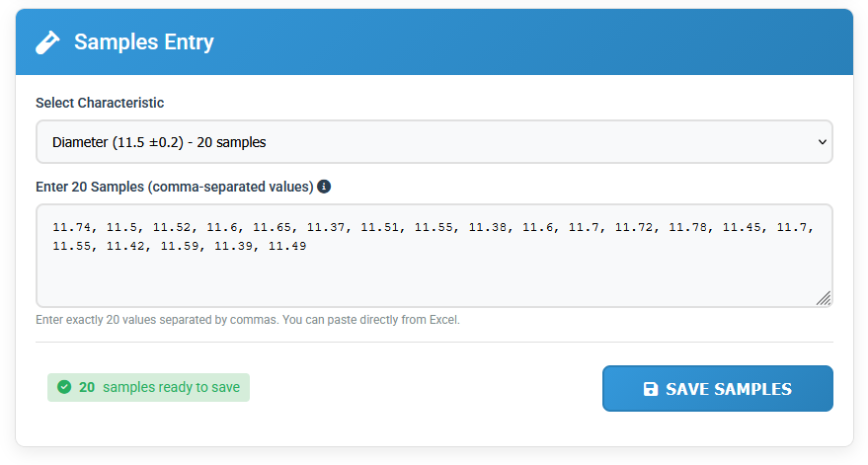
Task: Click the green checkmark status icon
Action: 64,387
